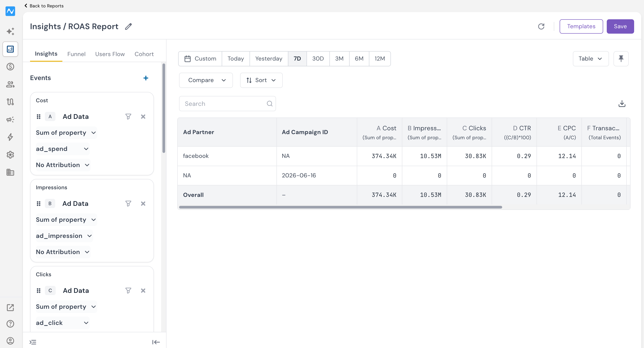Screen dimensions: 644x348
Task: Click the drag handle of event A
Action: [x=39, y=117]
